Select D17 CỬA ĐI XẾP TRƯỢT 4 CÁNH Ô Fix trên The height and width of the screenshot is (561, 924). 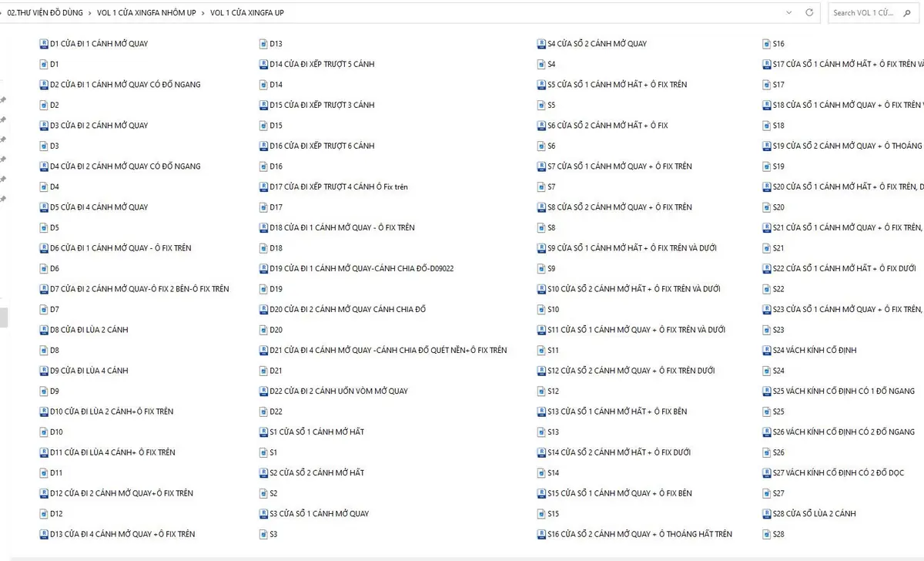[334, 186]
